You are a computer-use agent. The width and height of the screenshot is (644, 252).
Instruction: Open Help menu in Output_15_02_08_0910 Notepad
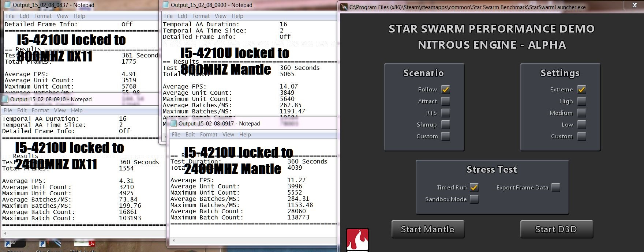coord(76,110)
